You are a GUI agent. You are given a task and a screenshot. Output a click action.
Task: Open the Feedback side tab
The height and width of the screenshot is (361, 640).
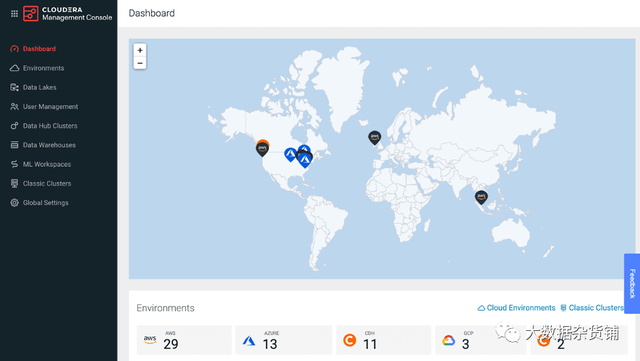(632, 283)
